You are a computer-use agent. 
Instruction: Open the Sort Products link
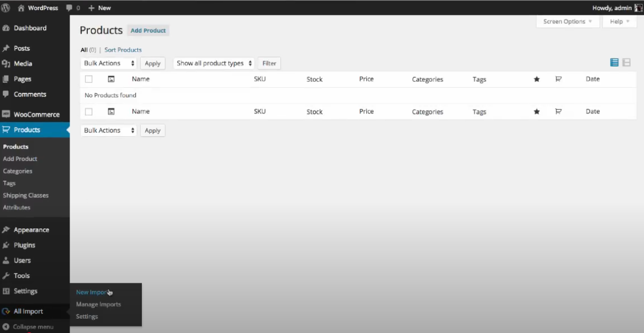123,49
